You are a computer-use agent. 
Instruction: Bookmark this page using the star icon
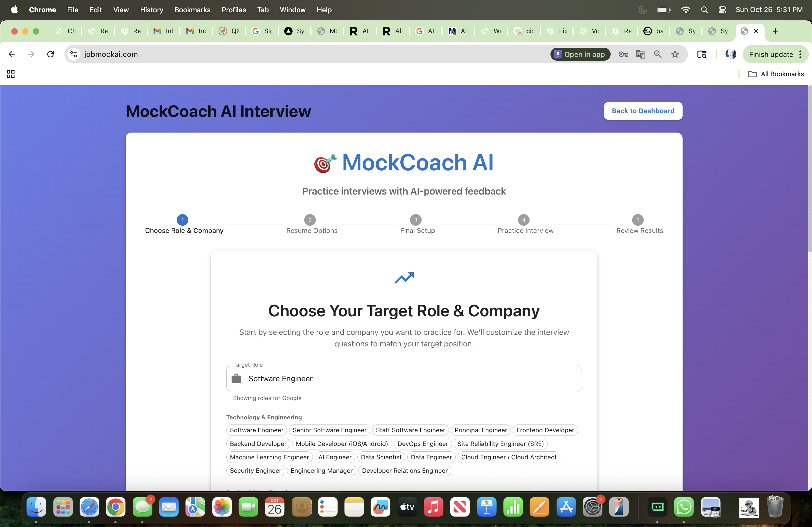(x=675, y=54)
